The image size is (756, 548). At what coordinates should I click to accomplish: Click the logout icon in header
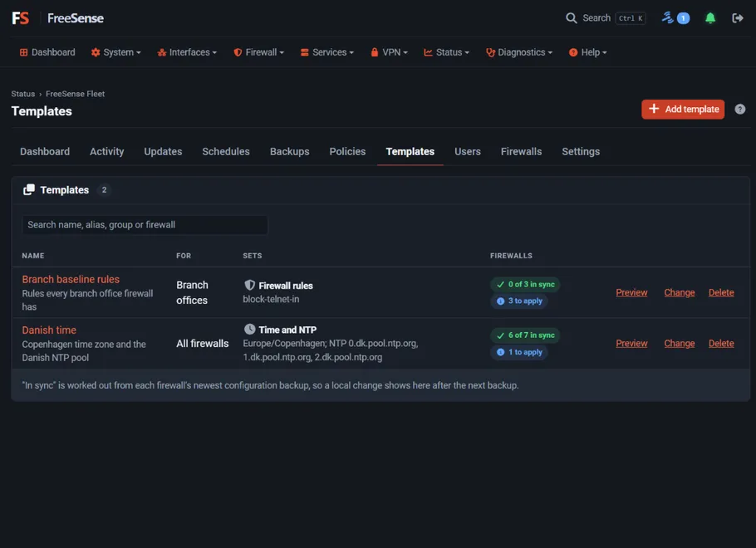pos(737,18)
